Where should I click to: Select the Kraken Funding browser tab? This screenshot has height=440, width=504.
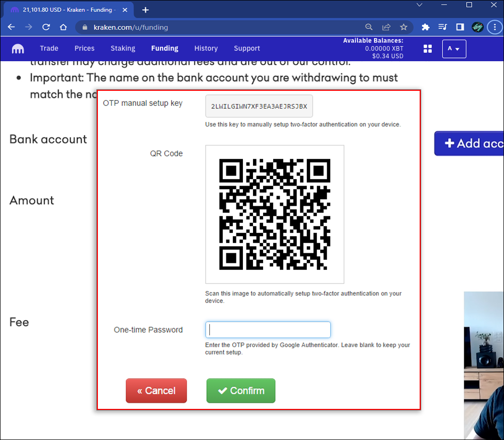pos(68,10)
